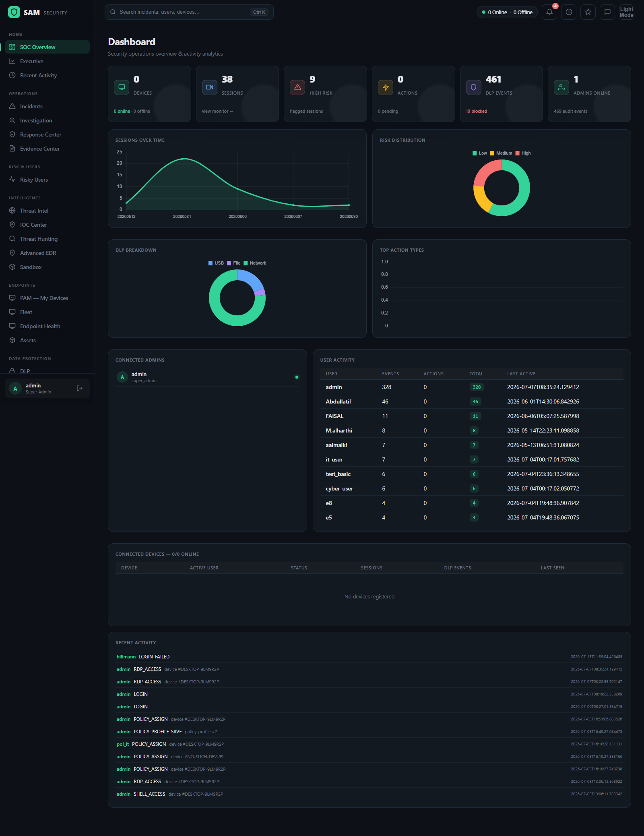
Task: Toggle High legend in Risk Distribution
Action: 523,153
